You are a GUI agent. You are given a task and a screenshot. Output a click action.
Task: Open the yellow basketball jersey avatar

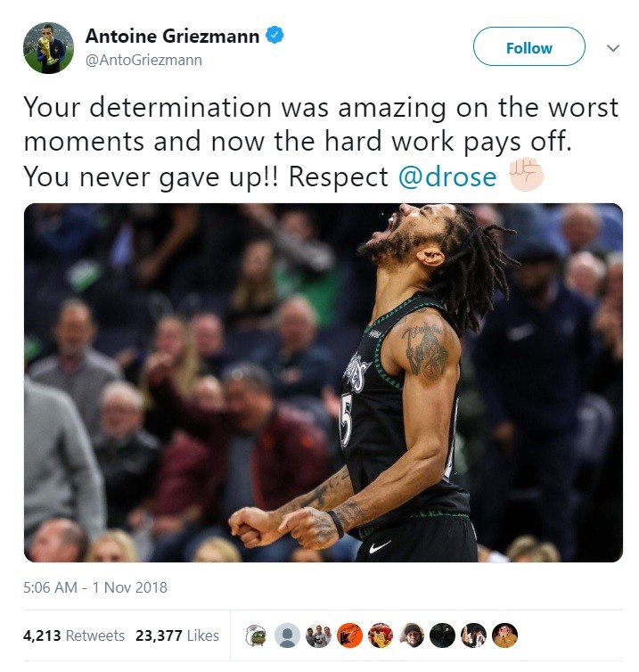click(x=381, y=635)
